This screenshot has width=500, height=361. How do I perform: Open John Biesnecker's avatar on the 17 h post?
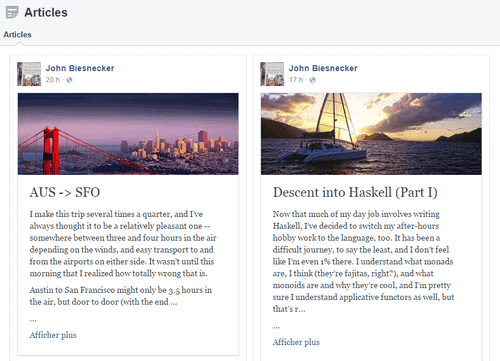click(x=272, y=74)
